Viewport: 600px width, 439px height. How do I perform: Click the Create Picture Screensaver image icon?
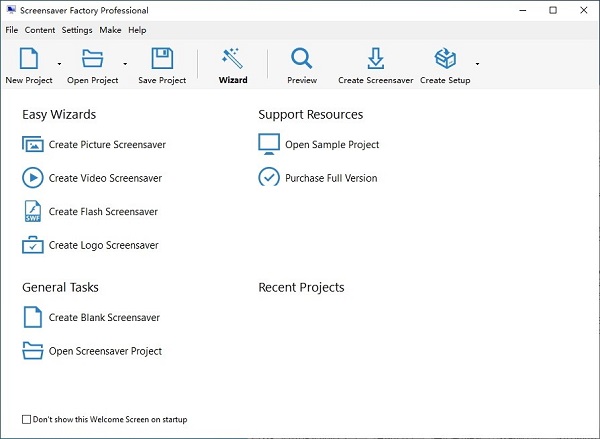[x=33, y=144]
